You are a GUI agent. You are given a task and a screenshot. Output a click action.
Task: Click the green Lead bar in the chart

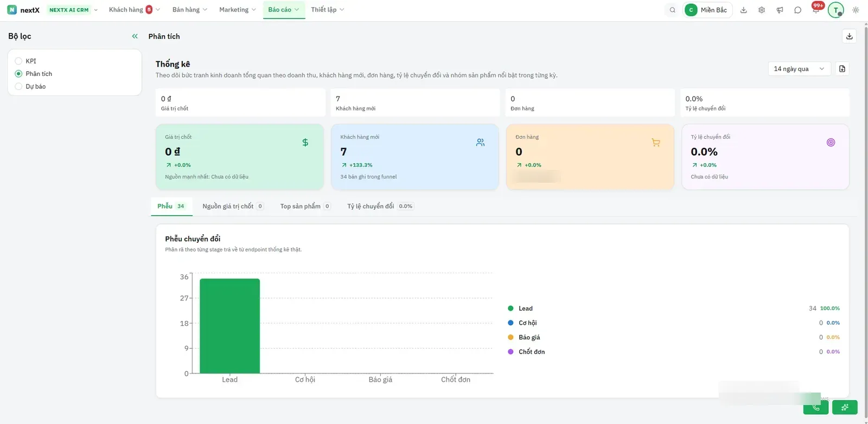[x=229, y=326]
